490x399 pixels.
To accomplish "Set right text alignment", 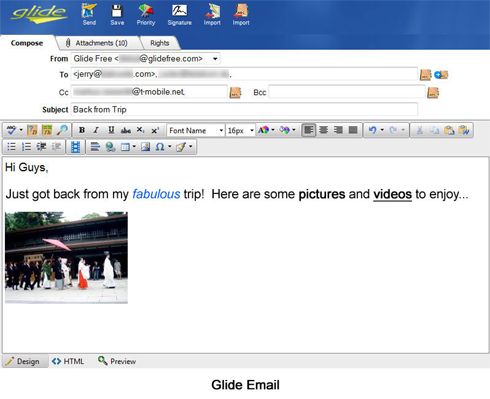I will pos(338,130).
